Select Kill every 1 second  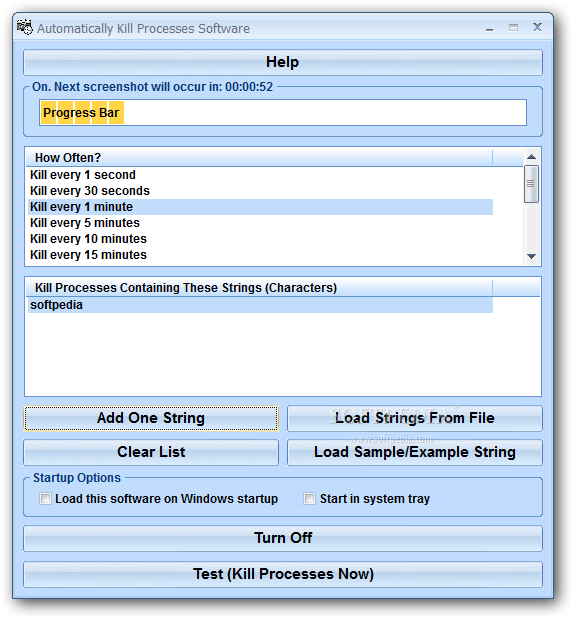point(260,175)
